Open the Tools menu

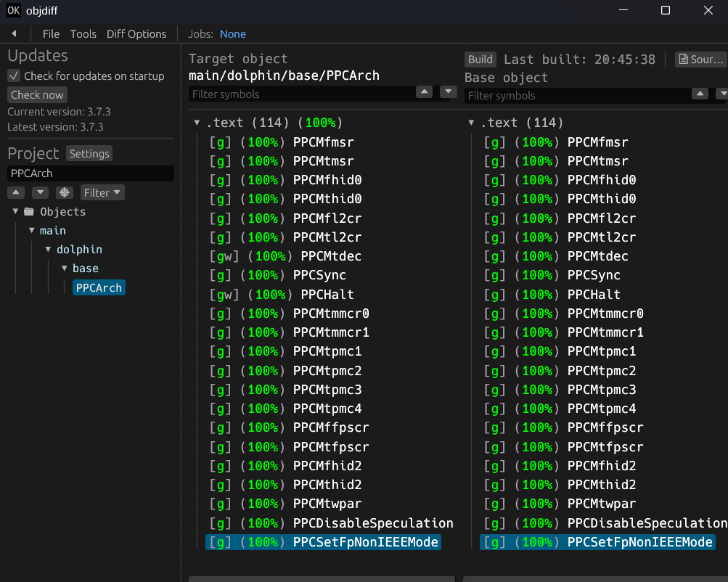pos(83,34)
